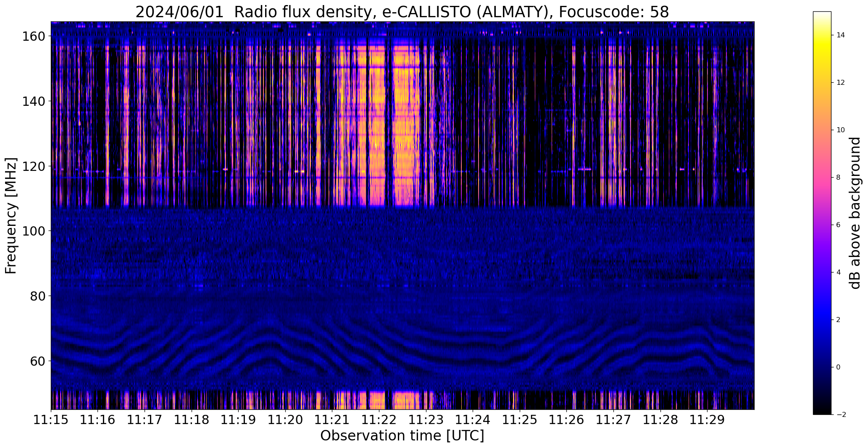
Task: Click the 11:21 time tick label
Action: 332,419
